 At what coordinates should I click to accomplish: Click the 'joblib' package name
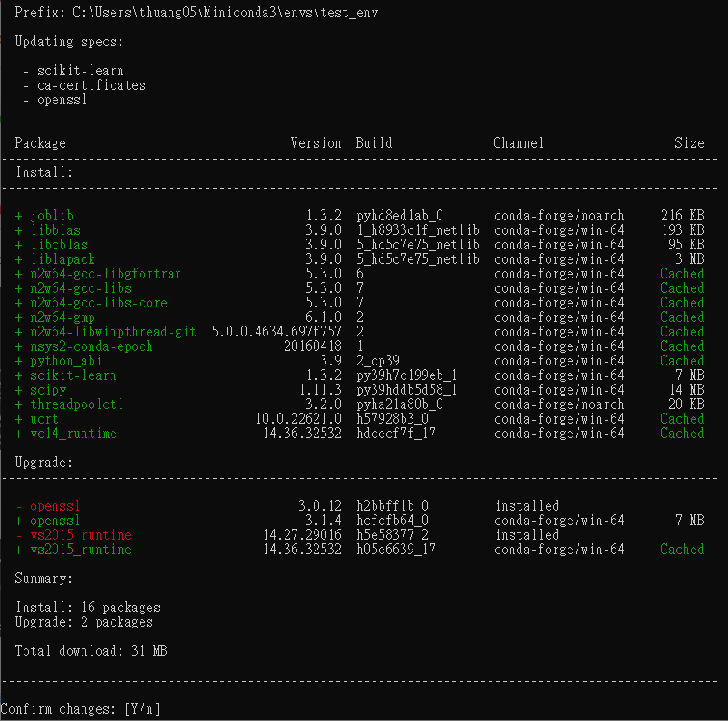pyautogui.click(x=52, y=216)
